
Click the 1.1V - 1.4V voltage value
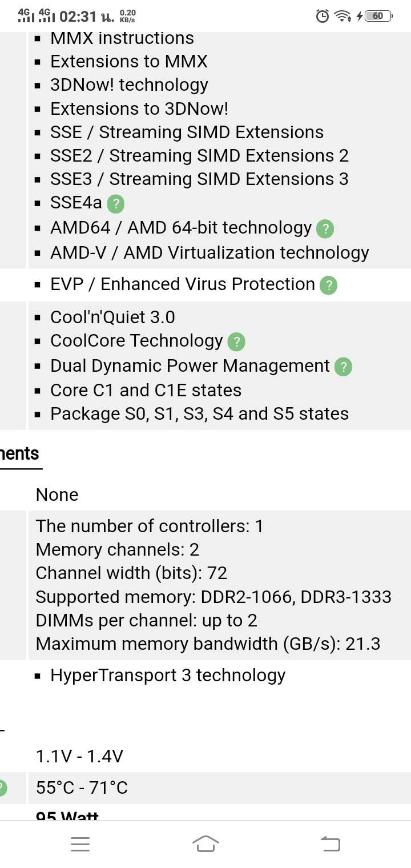click(79, 756)
